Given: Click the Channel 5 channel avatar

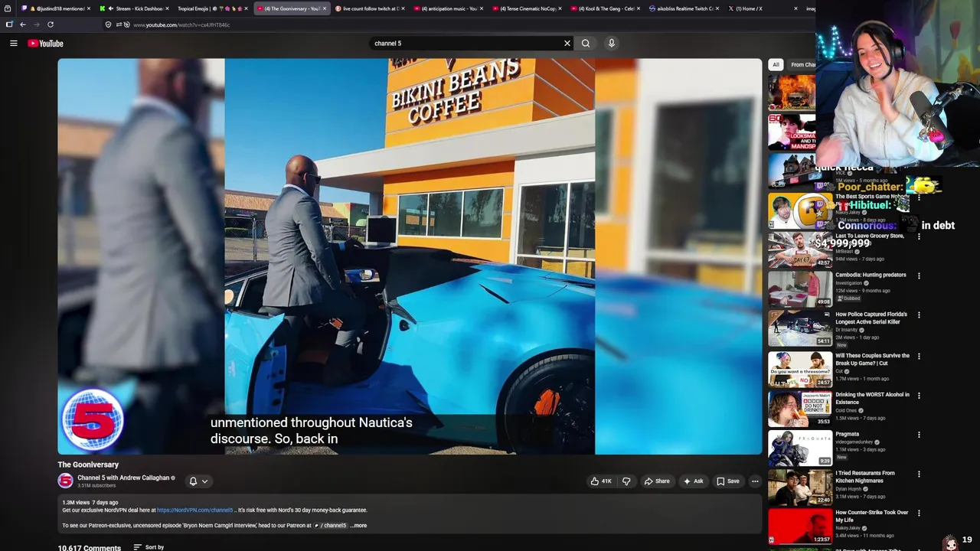Looking at the screenshot, I should click(65, 481).
